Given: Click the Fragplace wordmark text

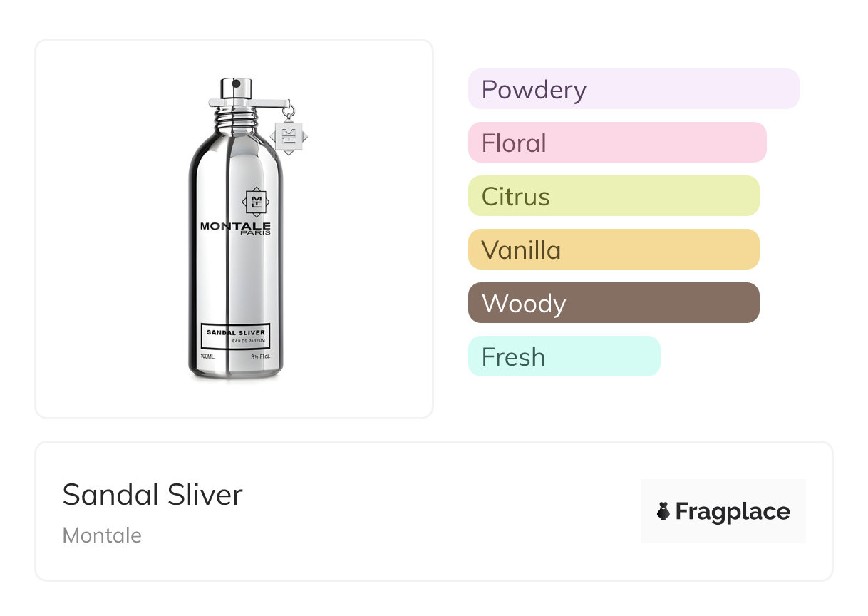Looking at the screenshot, I should click(x=733, y=511).
